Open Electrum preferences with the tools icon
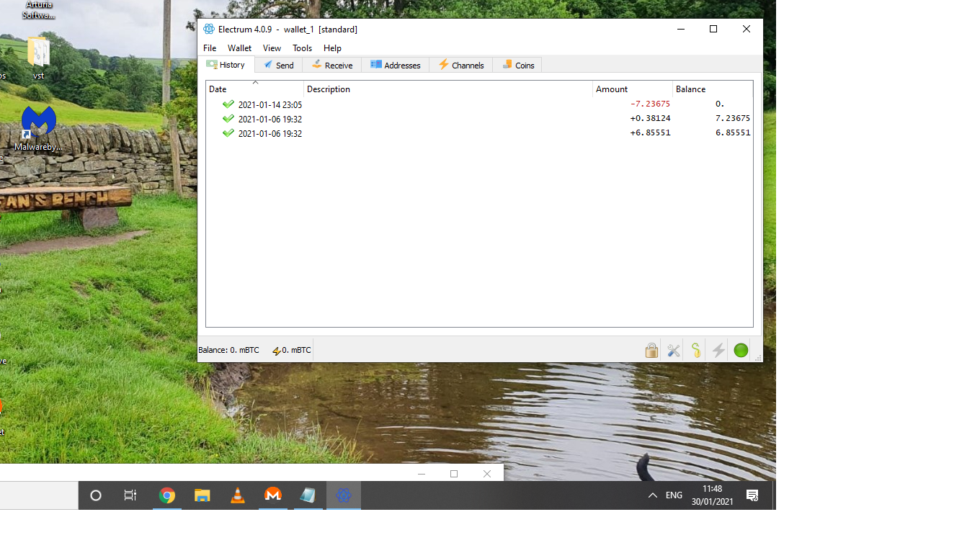The width and height of the screenshot is (980, 553). click(x=673, y=350)
